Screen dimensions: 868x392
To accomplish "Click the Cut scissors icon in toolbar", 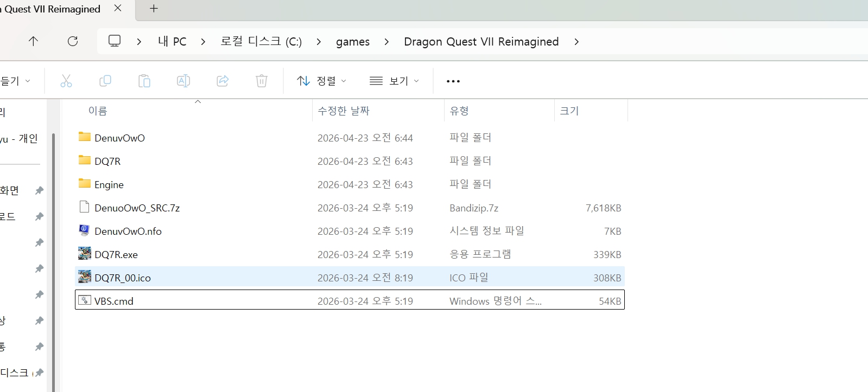I will (x=66, y=81).
